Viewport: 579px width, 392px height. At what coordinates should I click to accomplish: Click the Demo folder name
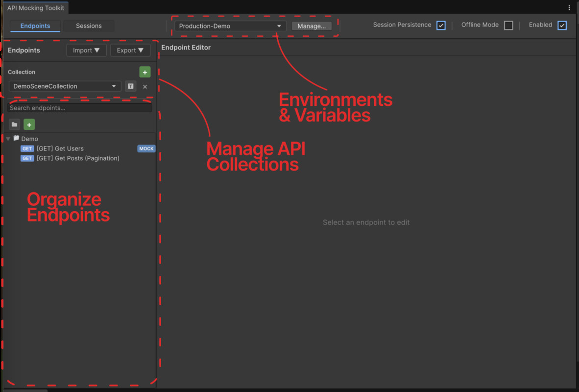pyautogui.click(x=29, y=139)
